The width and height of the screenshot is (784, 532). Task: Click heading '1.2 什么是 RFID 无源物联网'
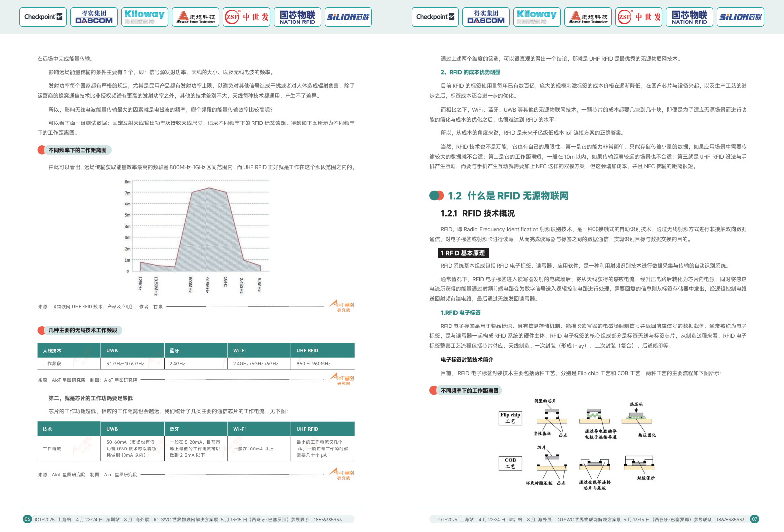click(x=508, y=196)
